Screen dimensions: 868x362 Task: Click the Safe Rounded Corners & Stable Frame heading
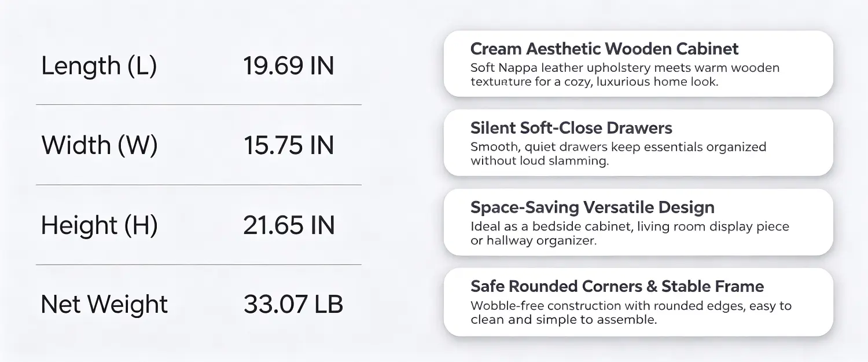617,286
